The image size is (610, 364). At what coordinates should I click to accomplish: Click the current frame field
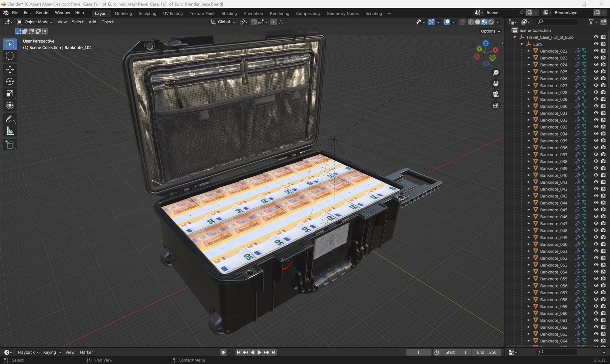click(x=418, y=352)
